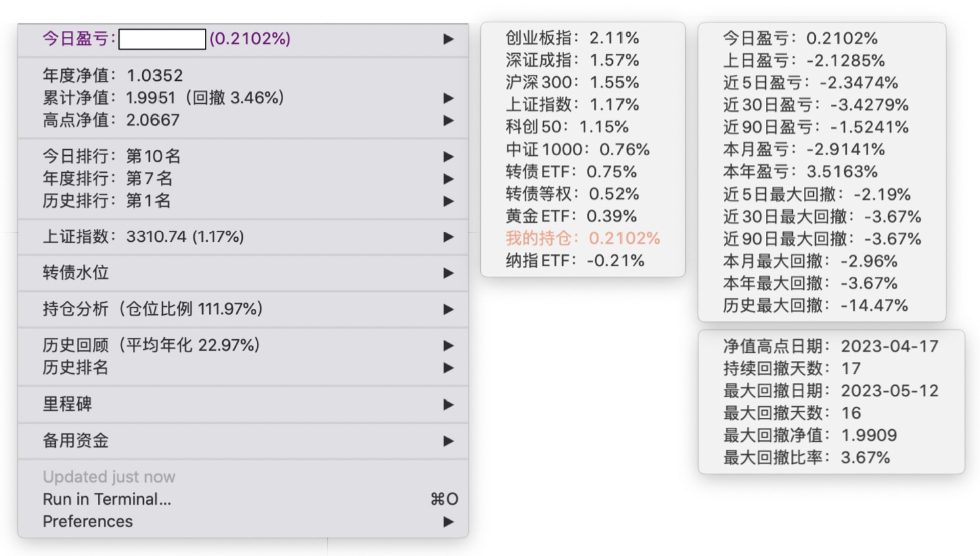This screenshot has height=556, width=980.
Task: Select the highlighted 我的持仓 row
Action: pyautogui.click(x=583, y=238)
